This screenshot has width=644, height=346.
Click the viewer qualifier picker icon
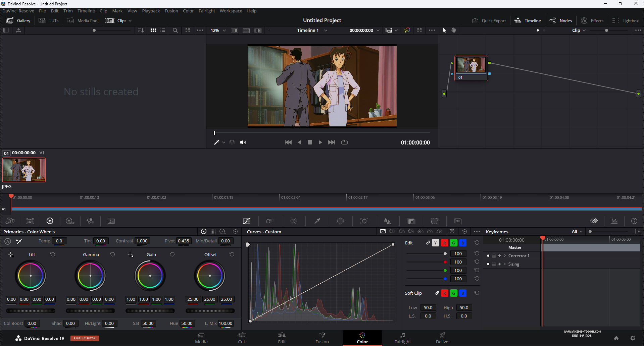(x=216, y=142)
